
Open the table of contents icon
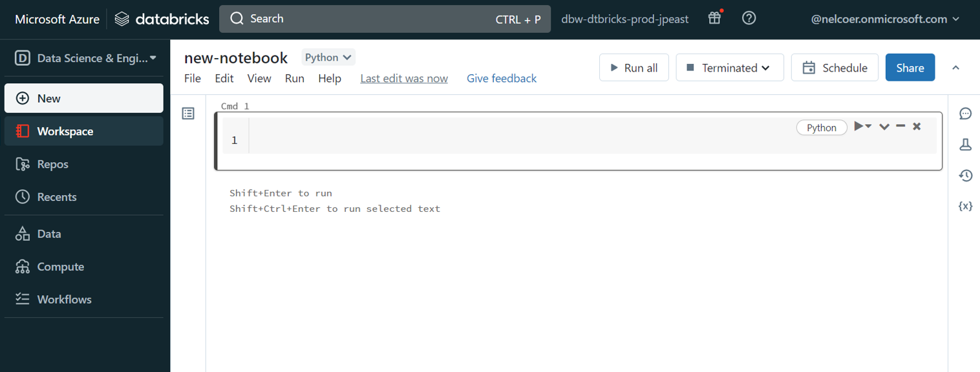(188, 114)
